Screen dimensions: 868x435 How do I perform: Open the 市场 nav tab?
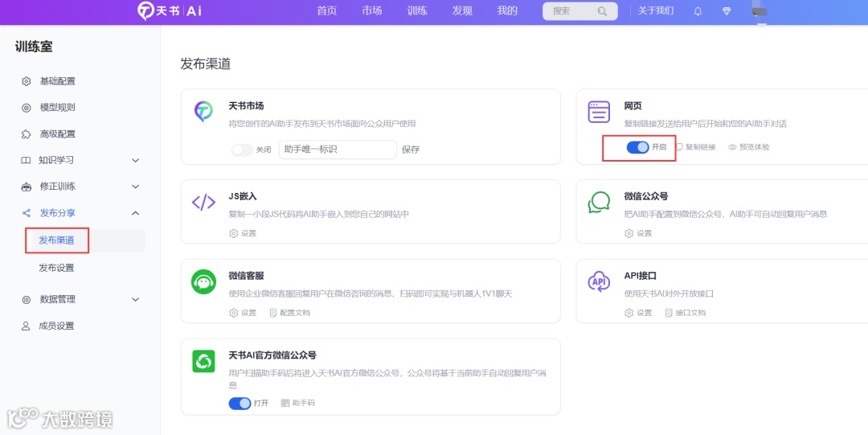[372, 11]
